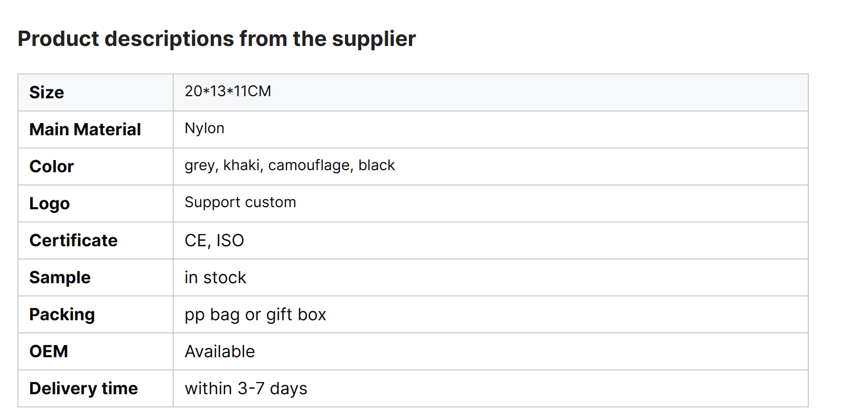This screenshot has width=868, height=418.
Task: Click the Available OEM value
Action: 220,351
